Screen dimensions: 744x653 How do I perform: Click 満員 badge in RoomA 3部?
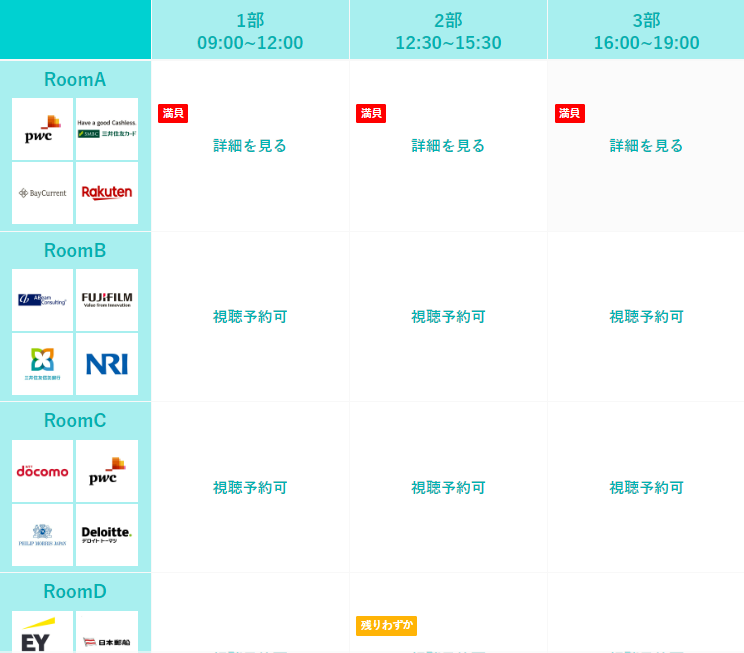[x=569, y=113]
